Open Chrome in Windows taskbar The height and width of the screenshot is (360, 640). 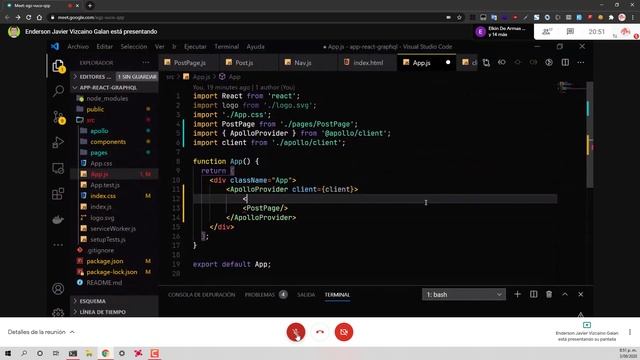(x=105, y=353)
